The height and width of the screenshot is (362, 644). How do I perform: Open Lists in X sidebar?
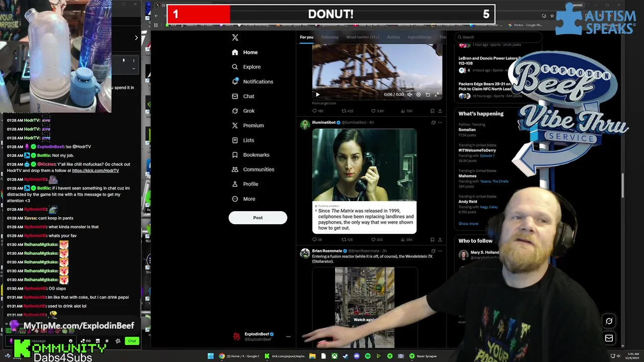[243, 140]
